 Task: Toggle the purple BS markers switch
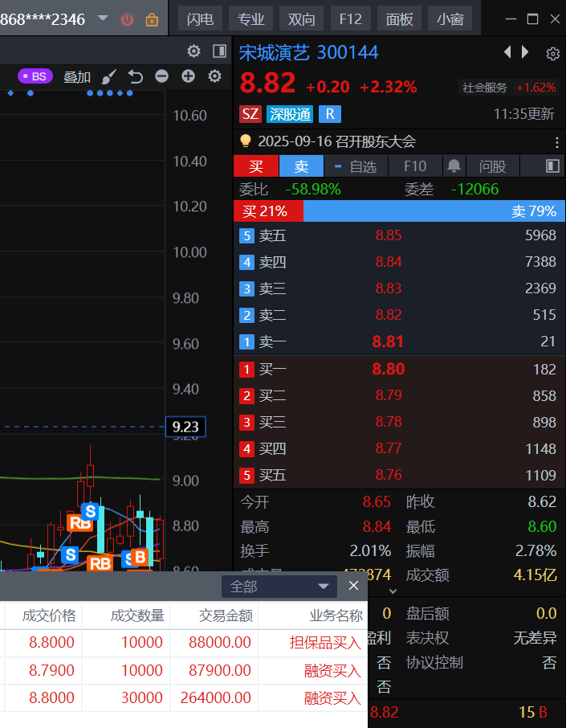tap(35, 76)
